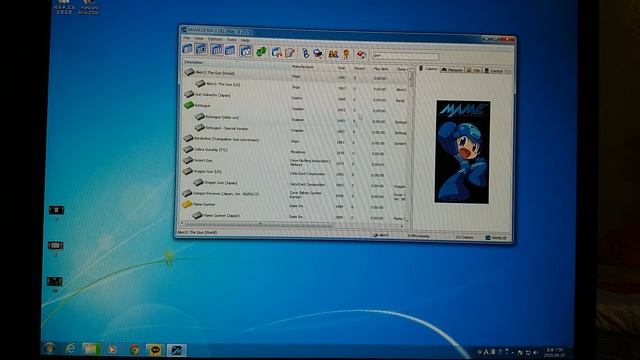
Task: Select 'Alien3: The Gun (US)' row
Action: coord(295,86)
